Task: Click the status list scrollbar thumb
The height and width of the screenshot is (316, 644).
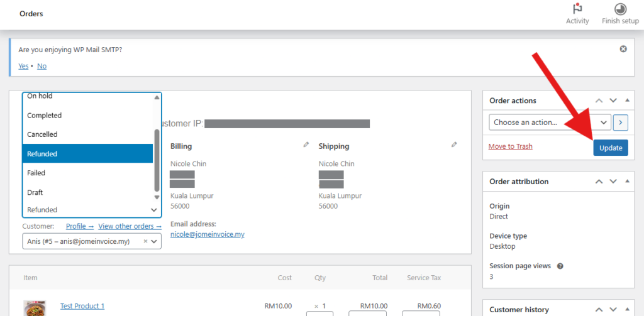Action: 157,160
